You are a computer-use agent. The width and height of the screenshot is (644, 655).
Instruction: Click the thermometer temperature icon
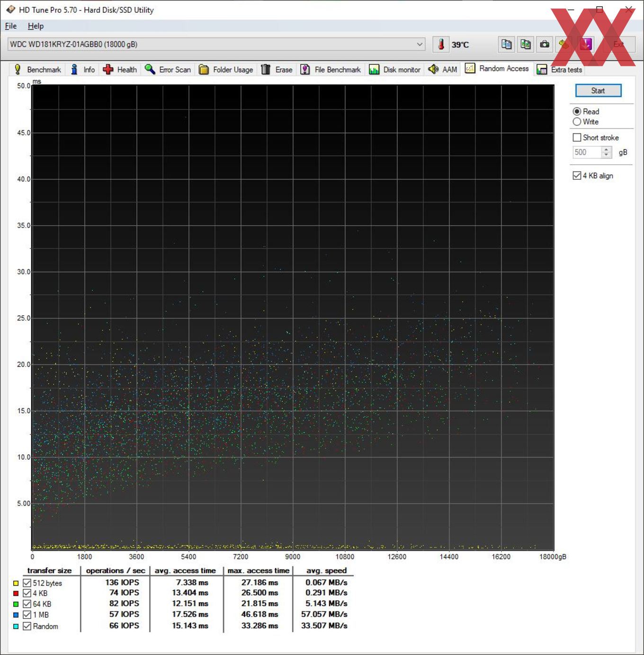coord(441,44)
